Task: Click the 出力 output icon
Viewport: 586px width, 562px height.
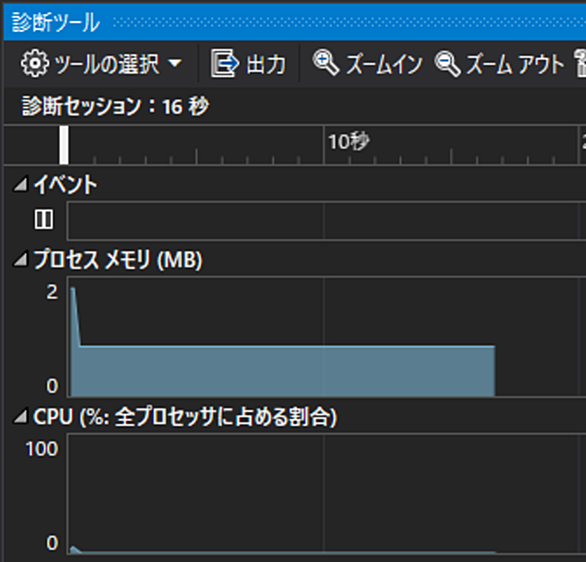Action: point(225,64)
